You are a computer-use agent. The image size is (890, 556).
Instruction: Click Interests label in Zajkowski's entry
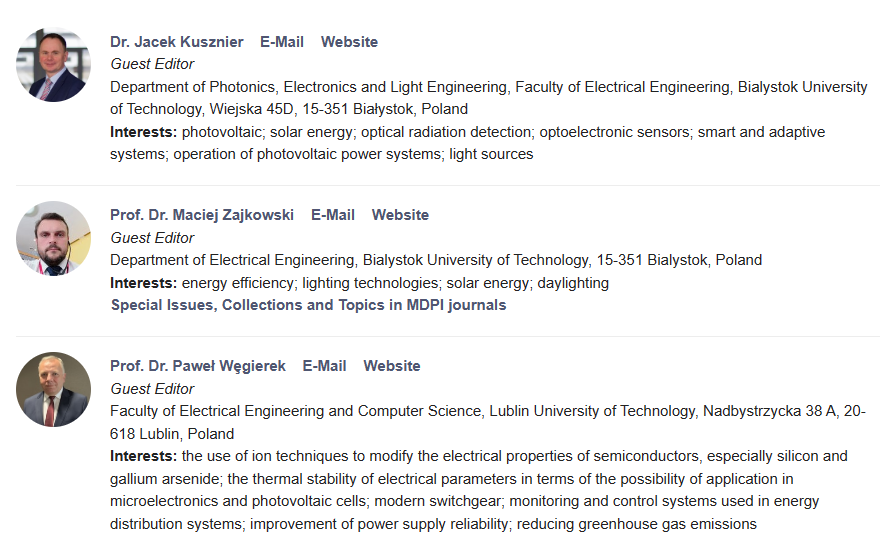click(x=143, y=283)
